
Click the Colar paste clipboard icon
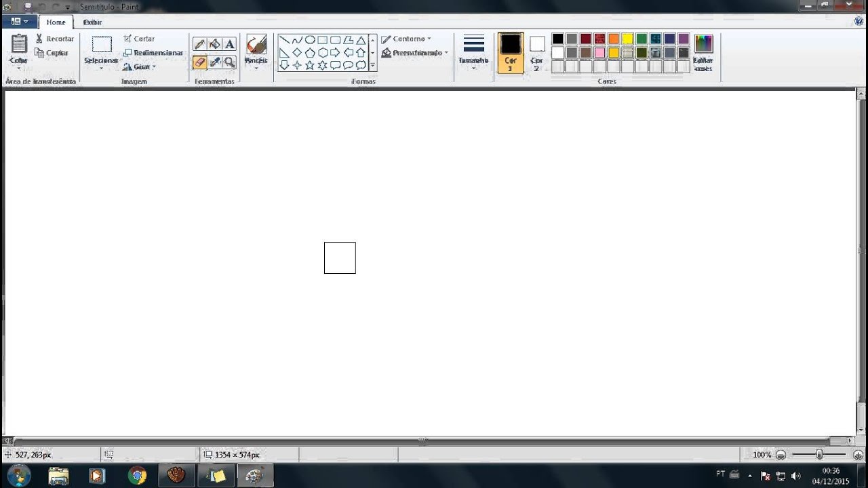19,44
